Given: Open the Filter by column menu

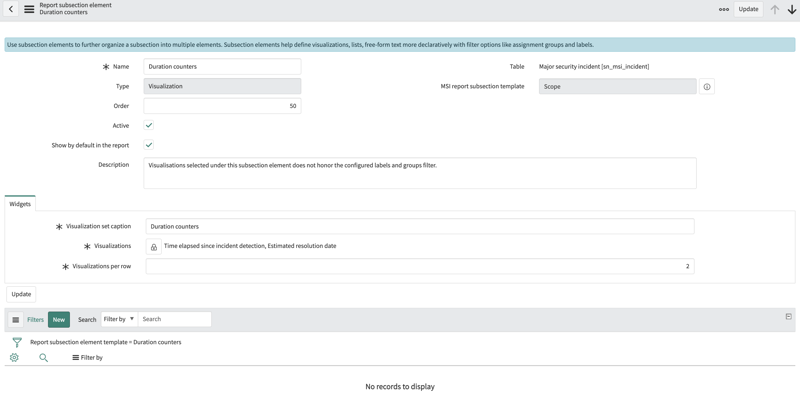Looking at the screenshot, I should 87,358.
